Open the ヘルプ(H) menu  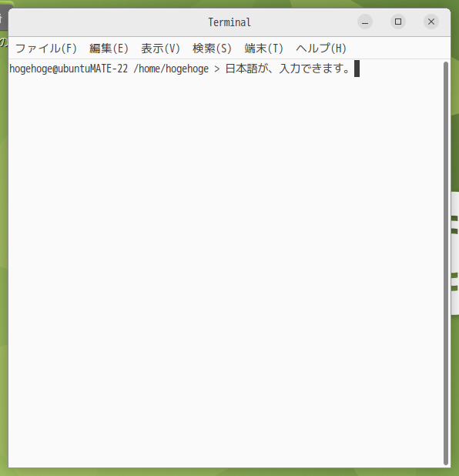pyautogui.click(x=321, y=49)
